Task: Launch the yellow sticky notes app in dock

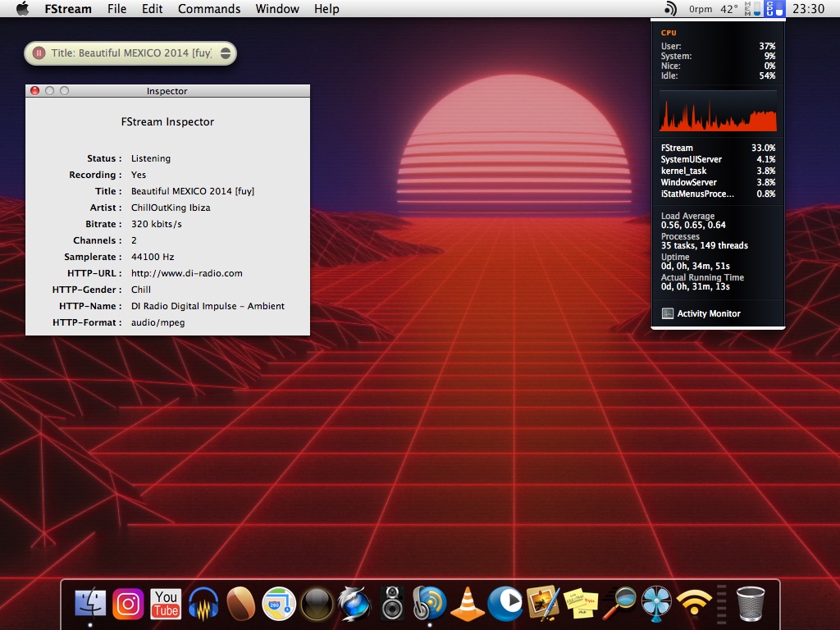Action: click(580, 604)
